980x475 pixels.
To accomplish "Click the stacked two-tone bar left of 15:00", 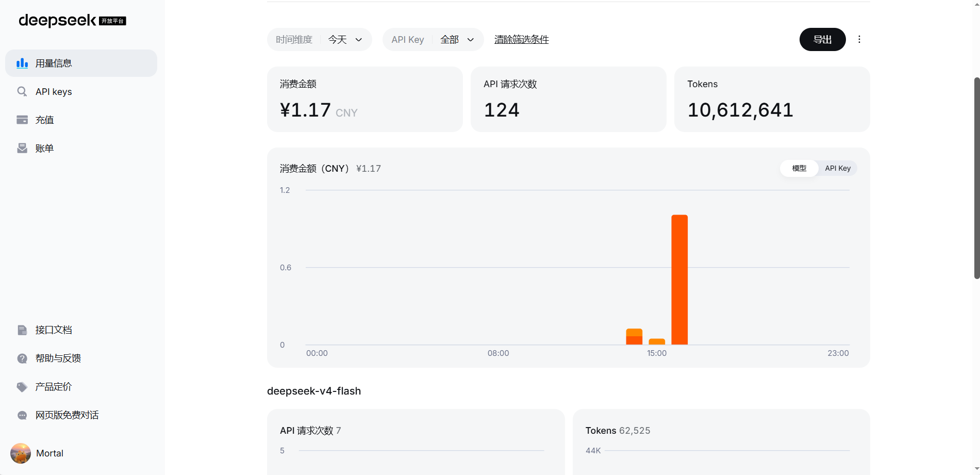I will (634, 336).
